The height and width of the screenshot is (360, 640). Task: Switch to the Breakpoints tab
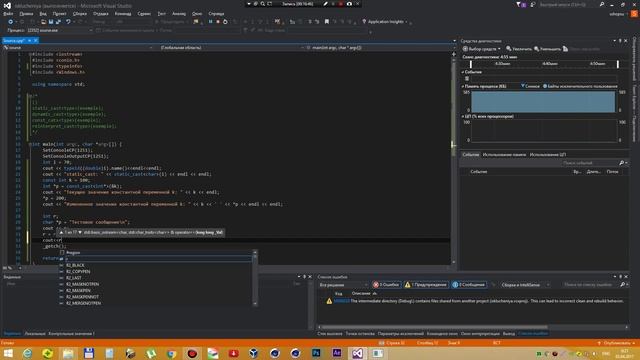click(x=360, y=334)
